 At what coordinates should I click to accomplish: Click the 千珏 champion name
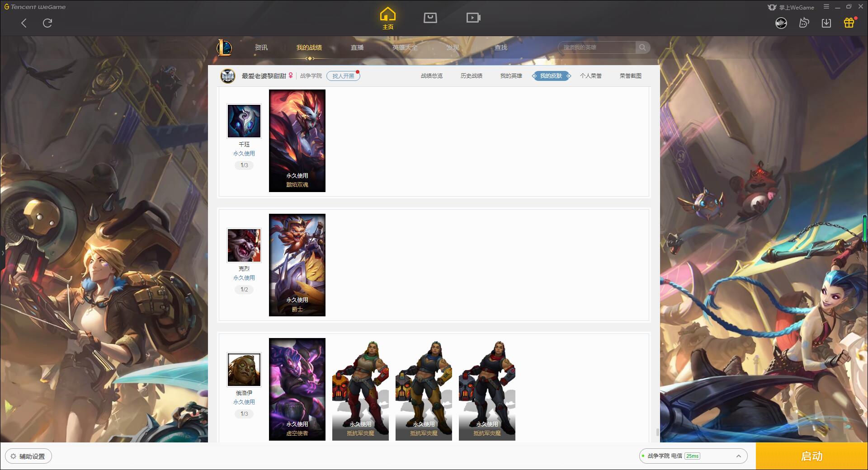tap(244, 145)
